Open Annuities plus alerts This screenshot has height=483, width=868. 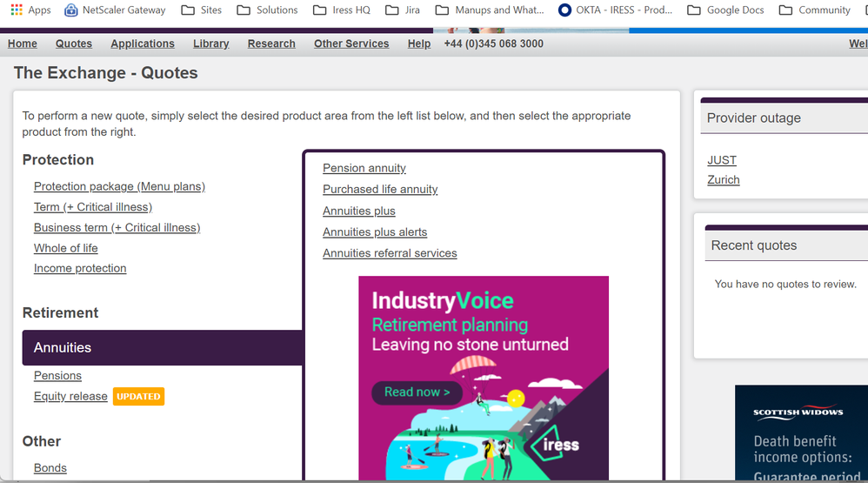[x=375, y=231]
